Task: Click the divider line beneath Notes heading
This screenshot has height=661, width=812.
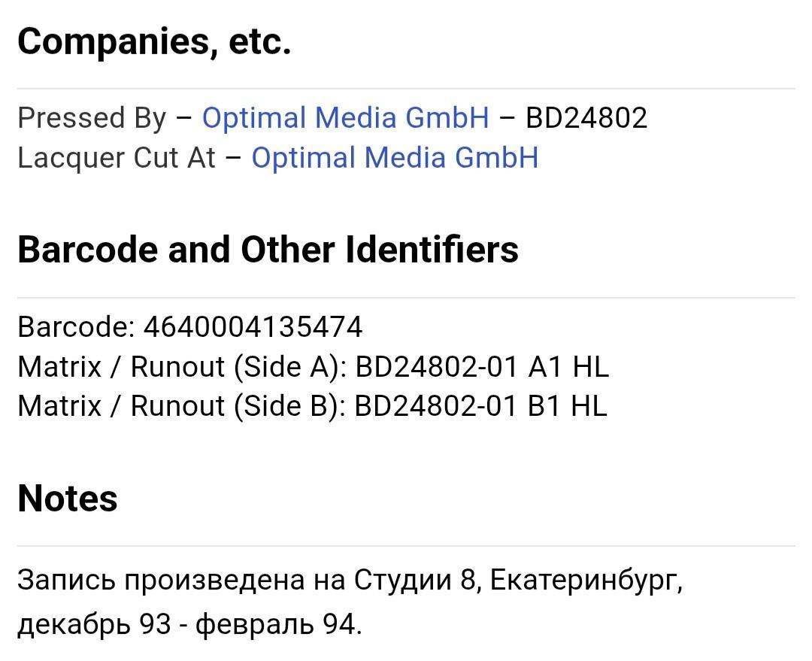Action: pyautogui.click(x=406, y=545)
